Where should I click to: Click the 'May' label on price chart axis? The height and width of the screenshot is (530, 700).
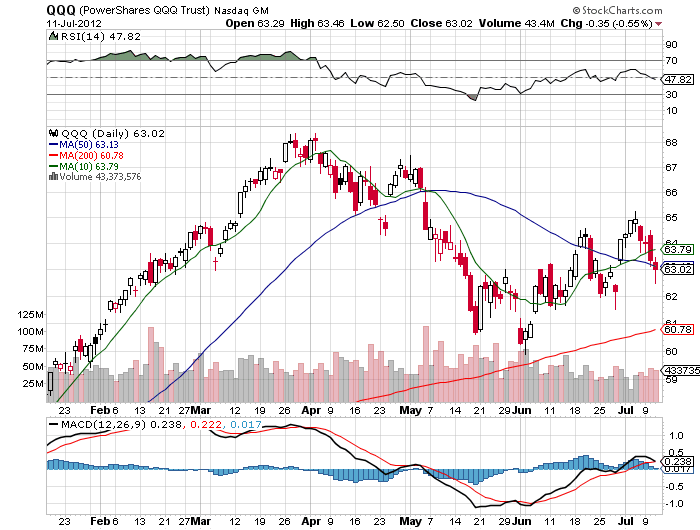410,410
